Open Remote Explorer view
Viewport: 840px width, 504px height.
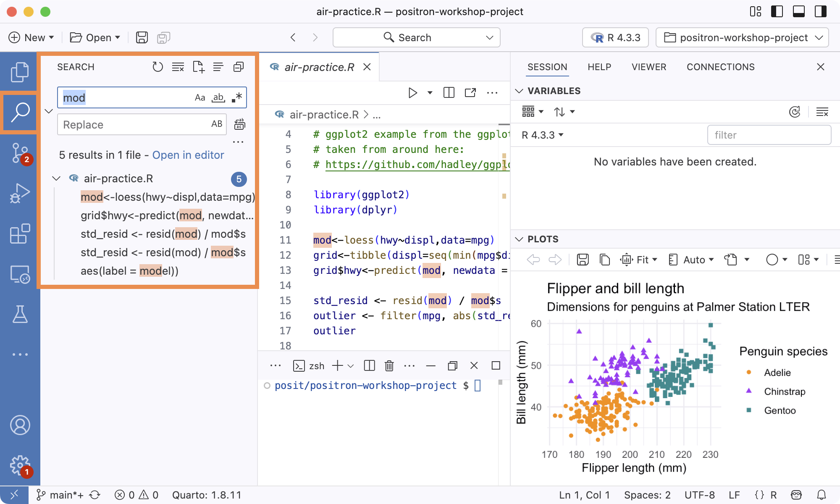[20, 274]
